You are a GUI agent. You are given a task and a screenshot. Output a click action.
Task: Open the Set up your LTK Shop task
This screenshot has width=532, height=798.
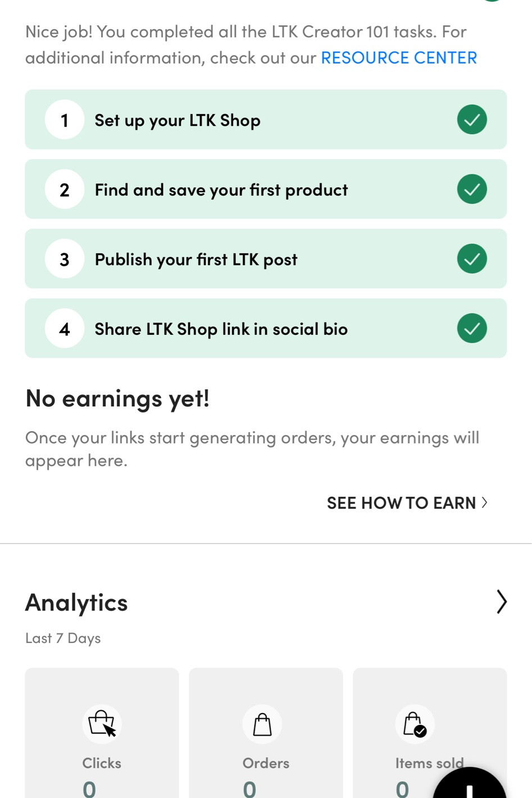[178, 120]
